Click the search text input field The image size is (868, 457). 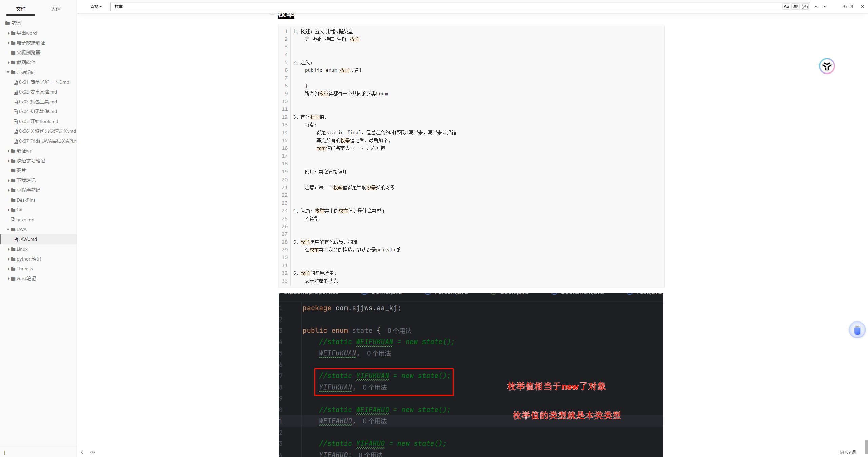tap(441, 6)
